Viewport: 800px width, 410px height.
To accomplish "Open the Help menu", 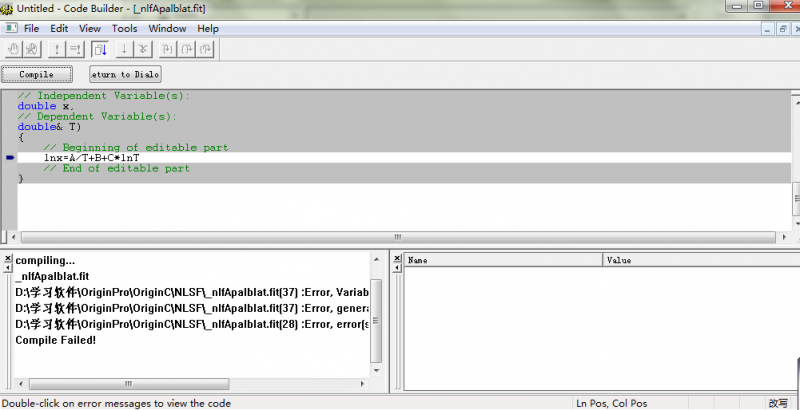I will click(x=208, y=29).
